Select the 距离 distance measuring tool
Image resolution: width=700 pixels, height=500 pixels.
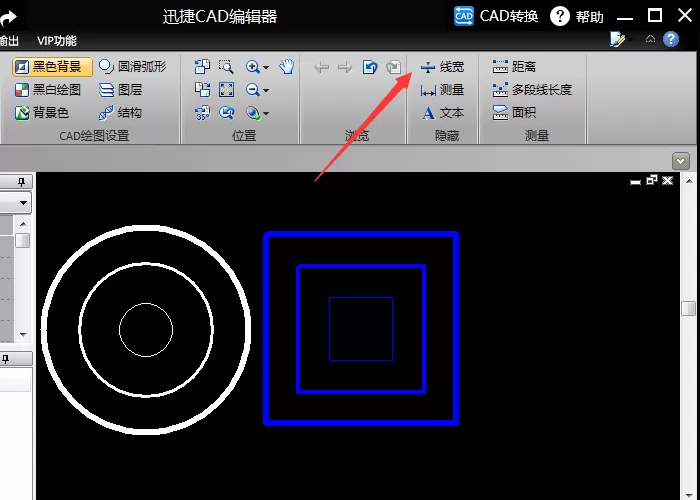(514, 67)
